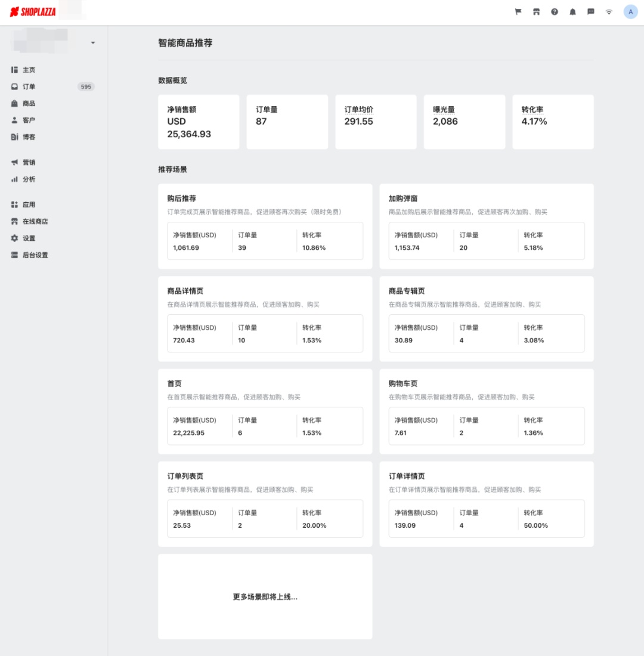Click 10.86% in 购后推荐 card
644x656 pixels.
coord(314,247)
